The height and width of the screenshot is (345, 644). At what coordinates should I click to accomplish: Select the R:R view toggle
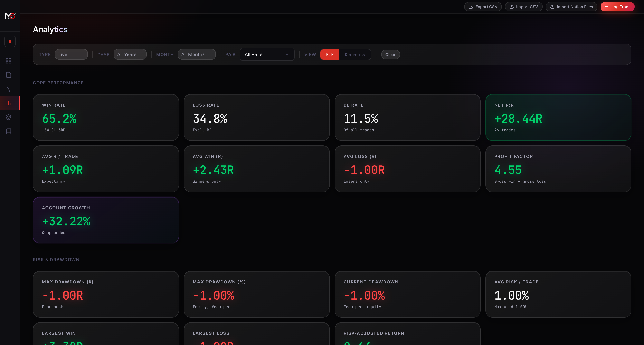click(330, 54)
